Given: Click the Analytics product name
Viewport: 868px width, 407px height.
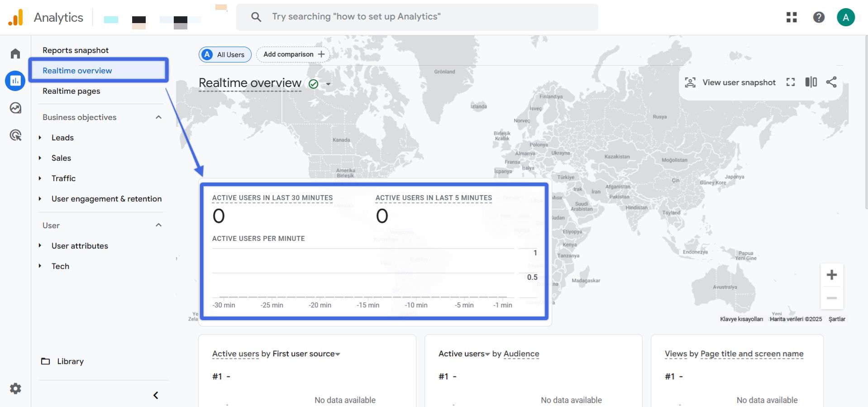Looking at the screenshot, I should pos(58,17).
